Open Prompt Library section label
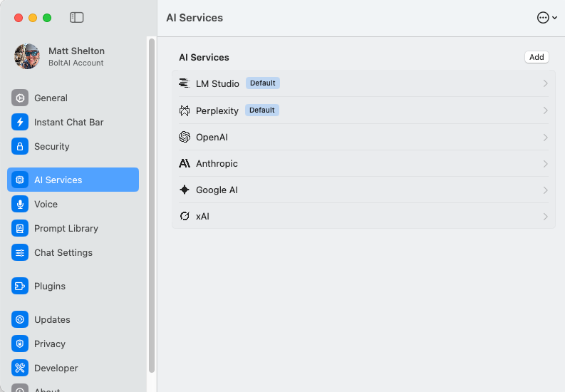The image size is (565, 392). [x=66, y=228]
